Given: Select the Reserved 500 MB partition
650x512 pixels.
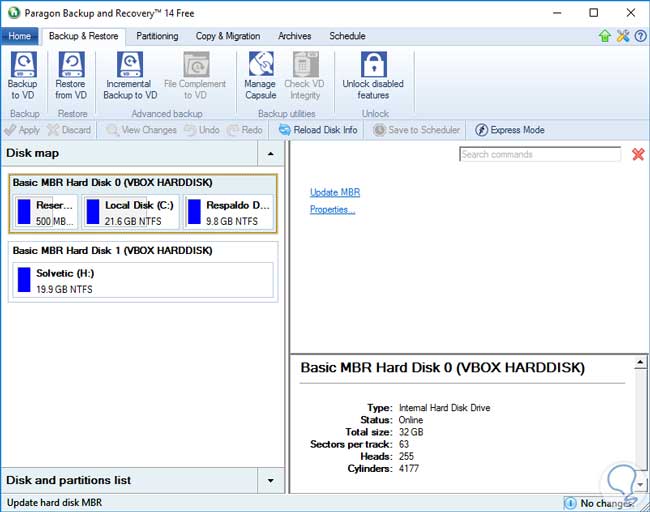Looking at the screenshot, I should click(x=45, y=213).
